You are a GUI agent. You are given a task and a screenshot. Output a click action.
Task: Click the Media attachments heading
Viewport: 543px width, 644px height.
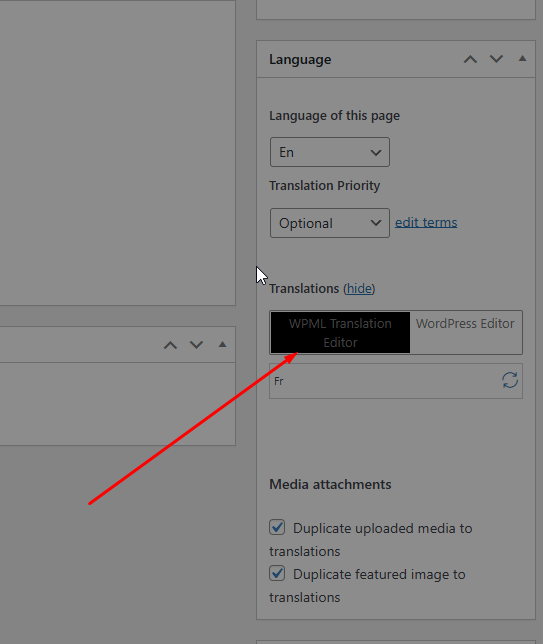pyautogui.click(x=330, y=485)
